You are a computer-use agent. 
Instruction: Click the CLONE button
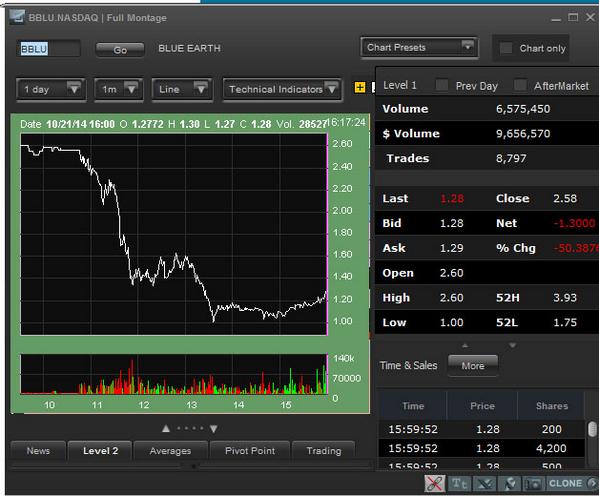565,483
